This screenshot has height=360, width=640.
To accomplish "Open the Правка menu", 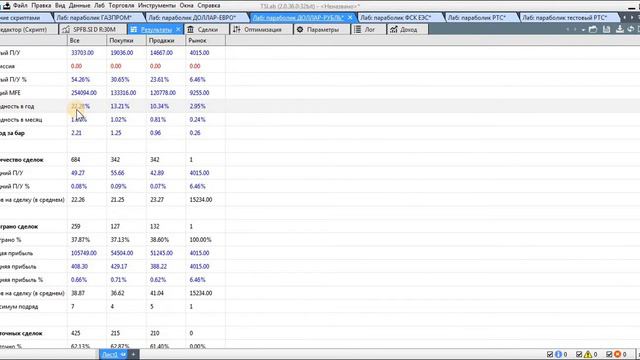I will 41,6.
